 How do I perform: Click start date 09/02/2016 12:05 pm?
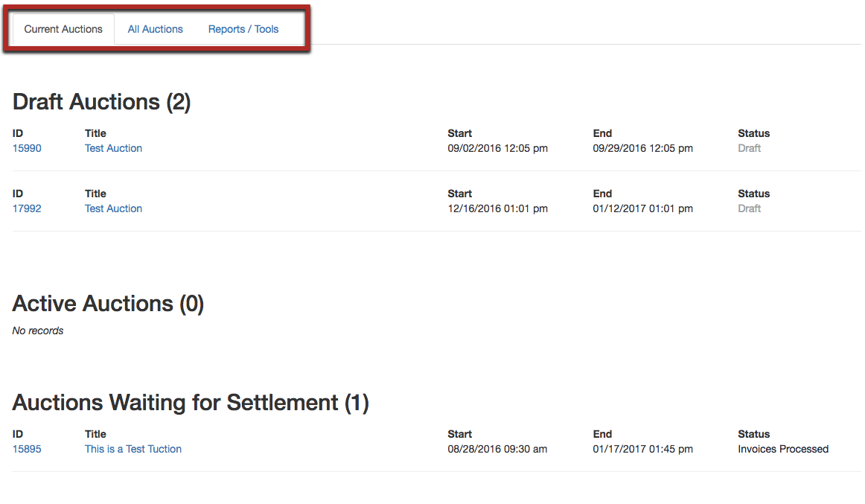click(x=497, y=148)
